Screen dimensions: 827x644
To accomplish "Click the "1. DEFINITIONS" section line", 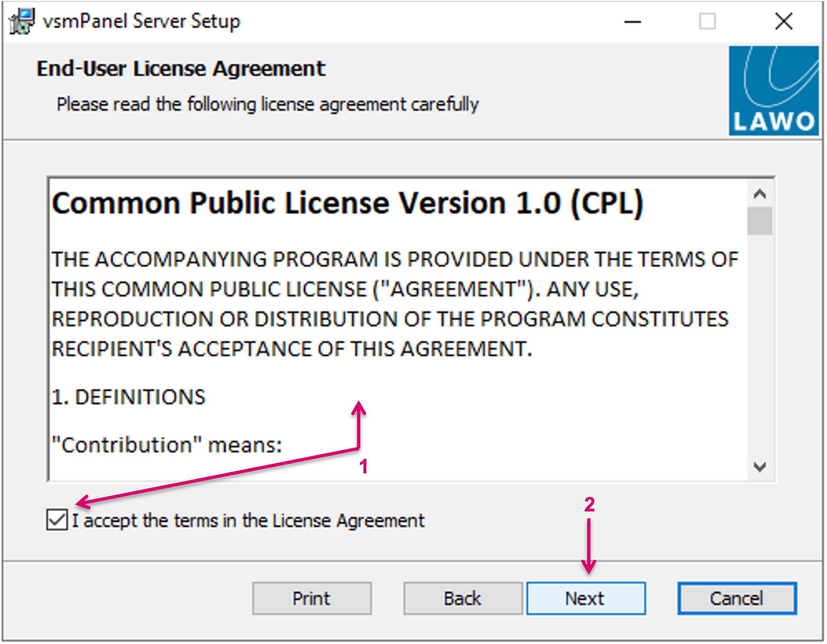I will (x=129, y=397).
